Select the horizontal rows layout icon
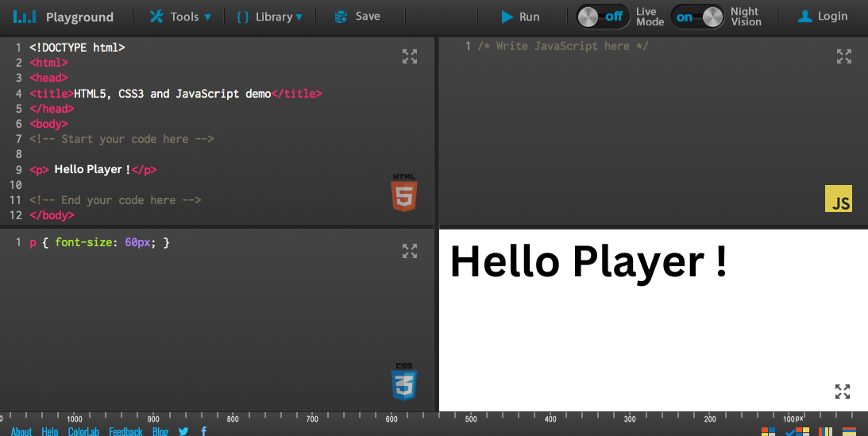The image size is (868, 436). (849, 431)
